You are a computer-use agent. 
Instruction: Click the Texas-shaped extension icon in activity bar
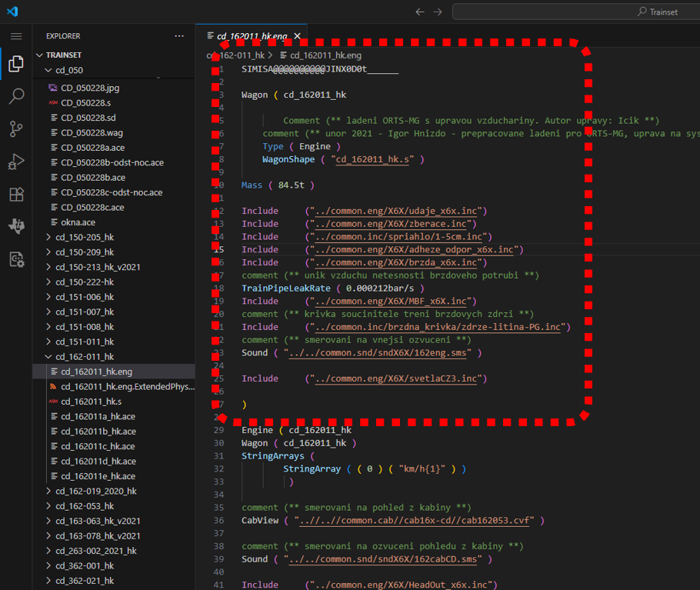[15, 226]
